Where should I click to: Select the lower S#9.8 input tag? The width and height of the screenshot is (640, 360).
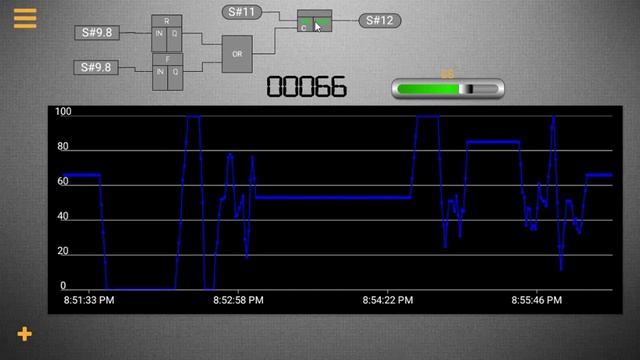96,67
